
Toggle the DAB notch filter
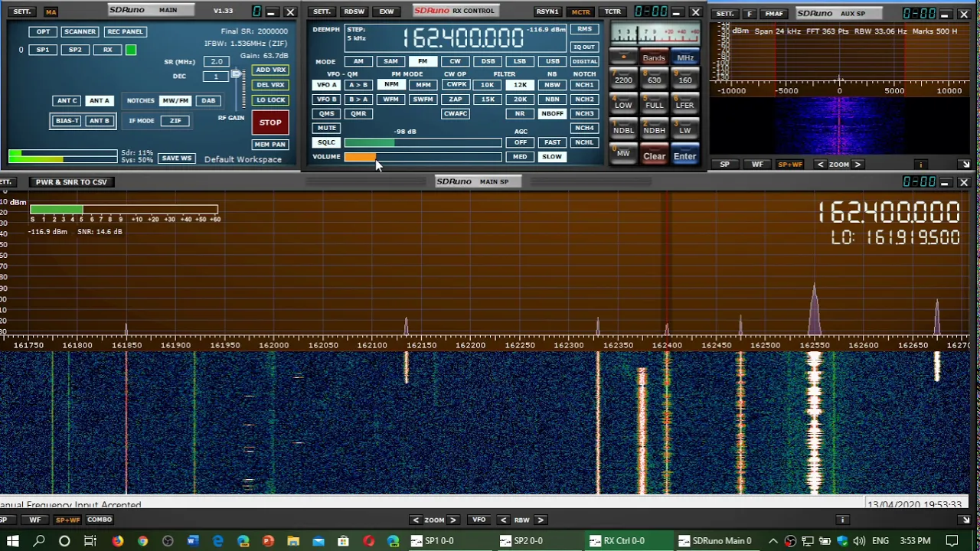pos(208,101)
